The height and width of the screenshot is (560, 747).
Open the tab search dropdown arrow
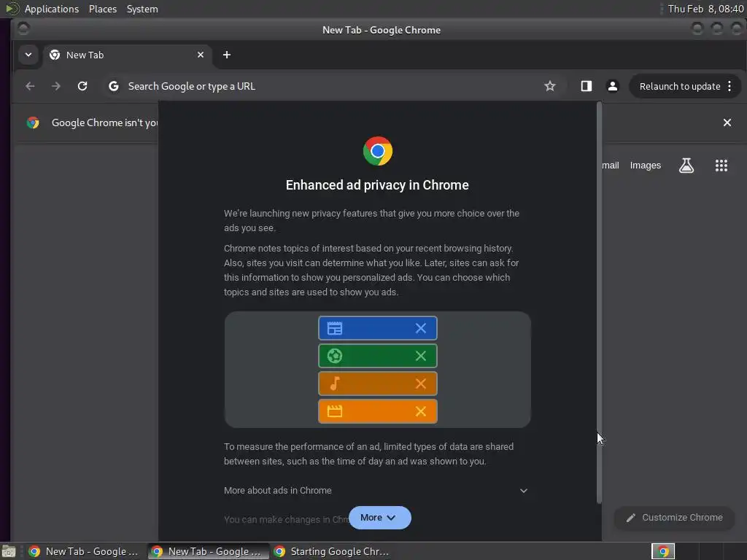28,55
